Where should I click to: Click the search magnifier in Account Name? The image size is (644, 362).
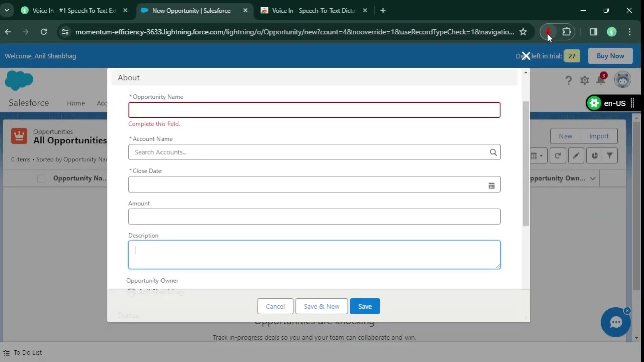click(493, 152)
